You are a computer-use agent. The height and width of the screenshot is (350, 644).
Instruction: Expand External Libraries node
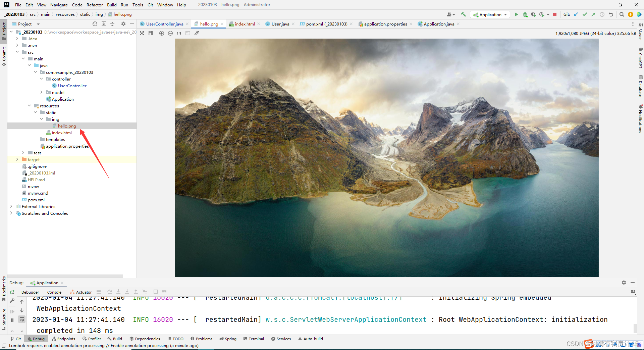pos(11,206)
